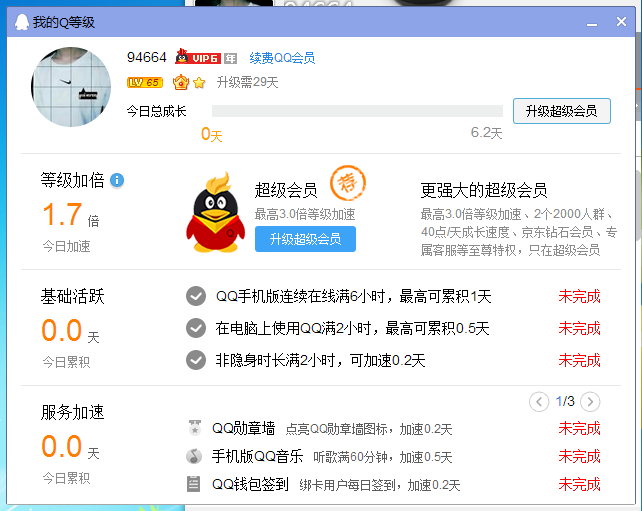Click 未完成 status for QQ钱包签到
642x511 pixels.
pyautogui.click(x=579, y=484)
